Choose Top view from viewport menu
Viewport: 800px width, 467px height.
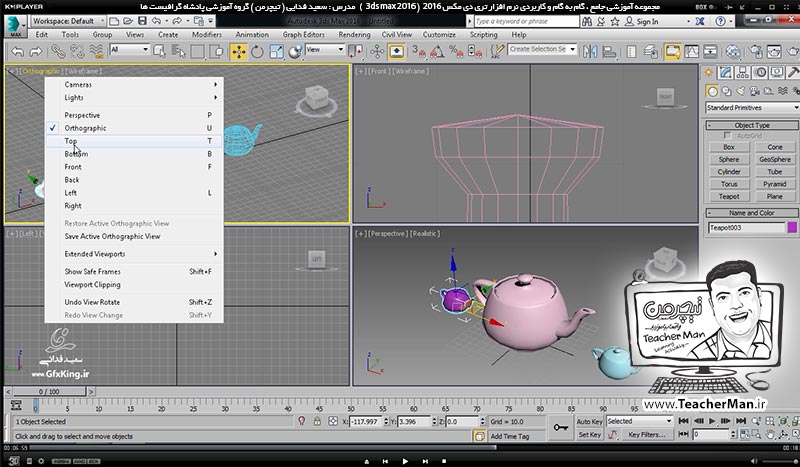(135, 141)
